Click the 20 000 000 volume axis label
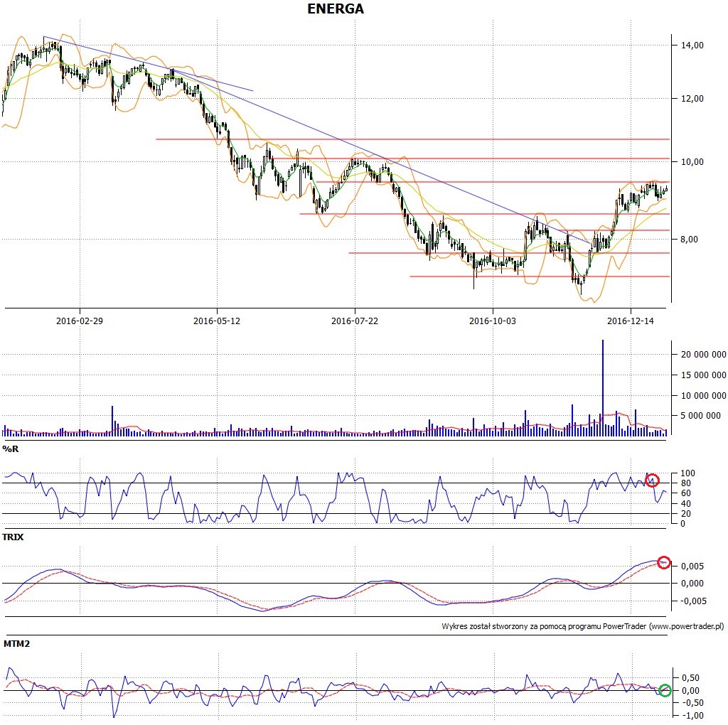Image resolution: width=728 pixels, height=725 pixels. [703, 354]
